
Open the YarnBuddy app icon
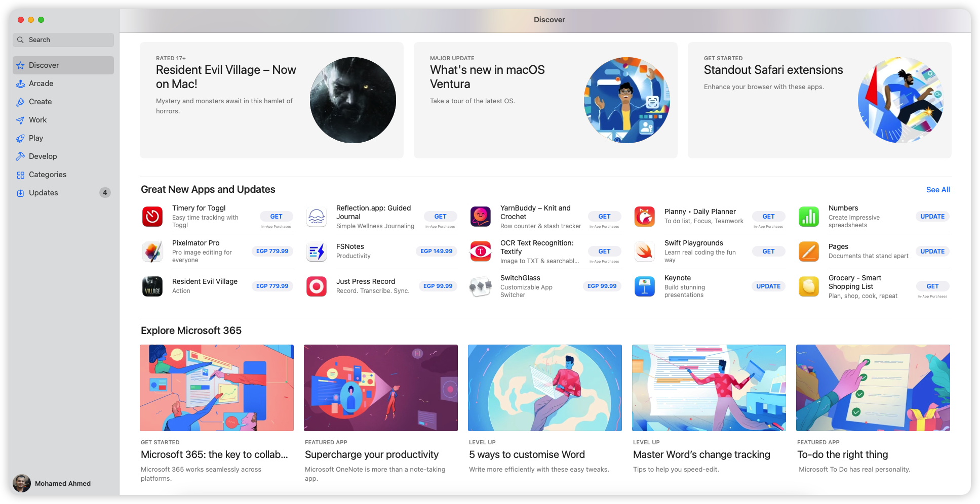coord(481,217)
